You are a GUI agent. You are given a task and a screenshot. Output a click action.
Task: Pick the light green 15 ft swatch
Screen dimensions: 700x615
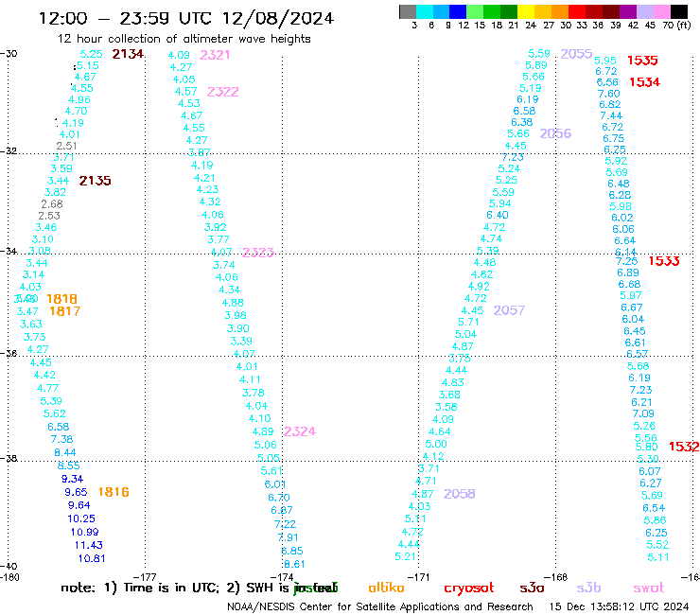(x=475, y=11)
